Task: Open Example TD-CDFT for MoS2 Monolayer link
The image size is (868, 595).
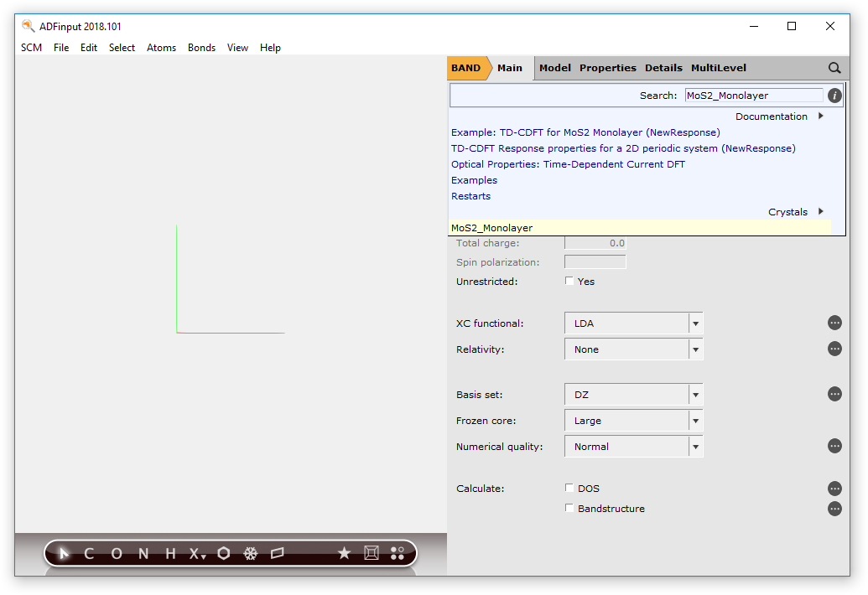Action: [x=585, y=132]
